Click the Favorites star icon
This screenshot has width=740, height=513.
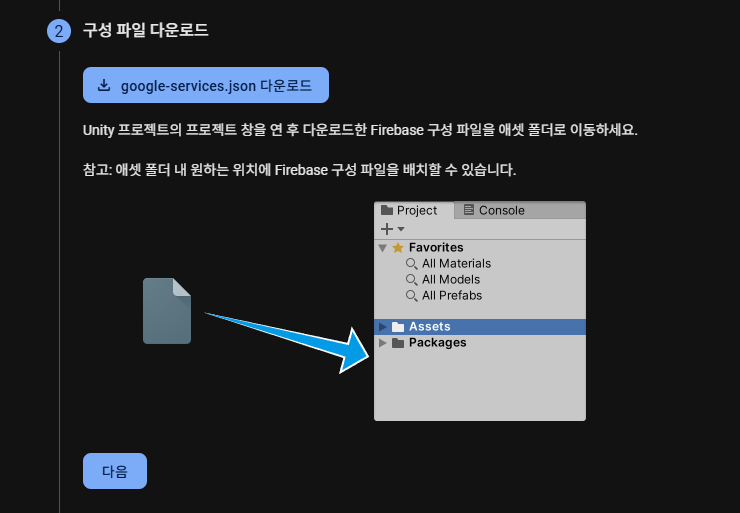pos(398,247)
